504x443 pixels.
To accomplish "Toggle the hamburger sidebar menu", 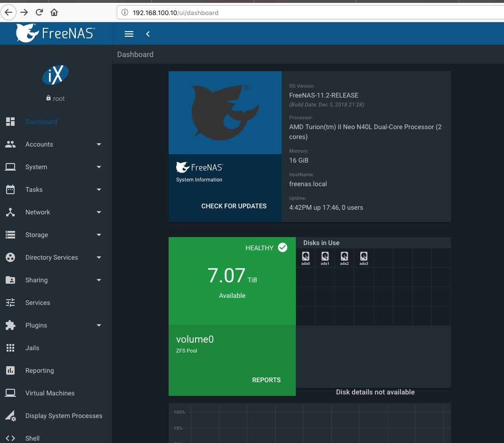I will click(x=129, y=34).
